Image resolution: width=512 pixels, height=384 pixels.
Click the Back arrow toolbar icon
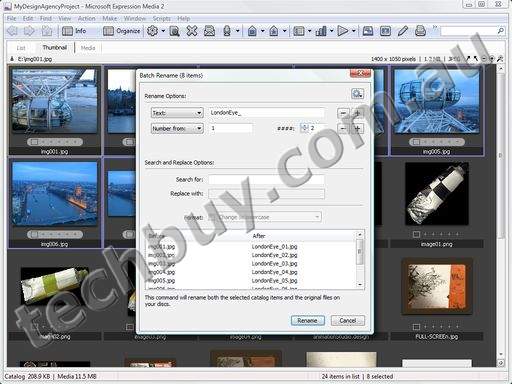coord(13,31)
